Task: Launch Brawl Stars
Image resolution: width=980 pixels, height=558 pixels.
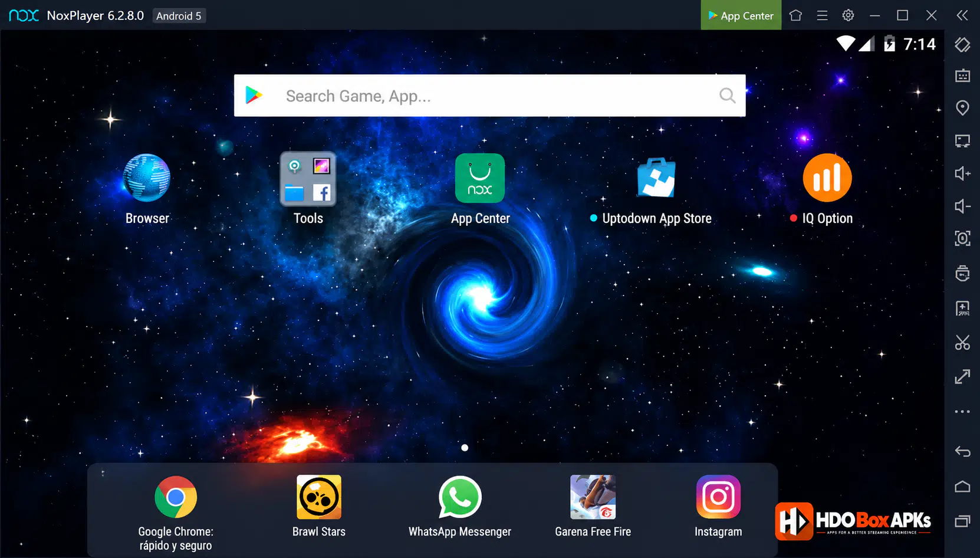Action: (319, 497)
